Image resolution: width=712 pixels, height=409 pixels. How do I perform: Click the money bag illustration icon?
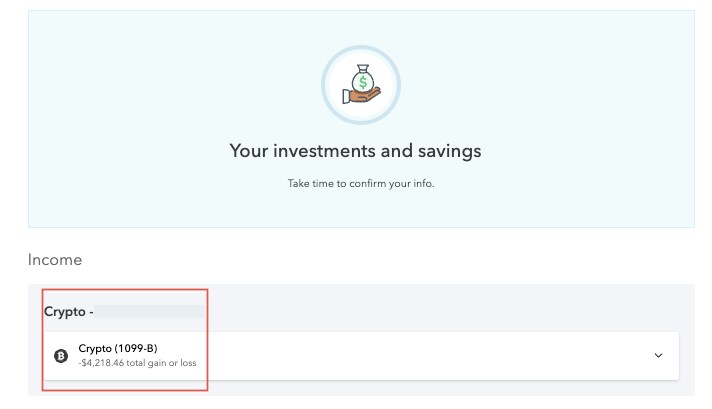[361, 84]
